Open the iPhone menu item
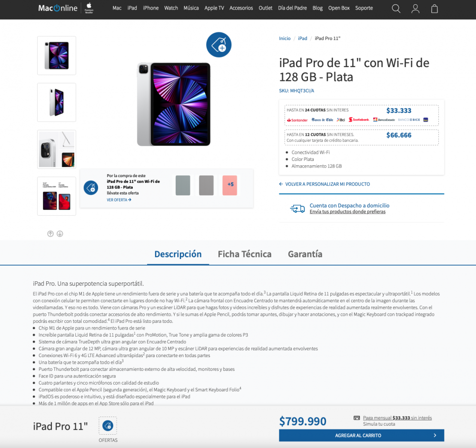 point(151,8)
